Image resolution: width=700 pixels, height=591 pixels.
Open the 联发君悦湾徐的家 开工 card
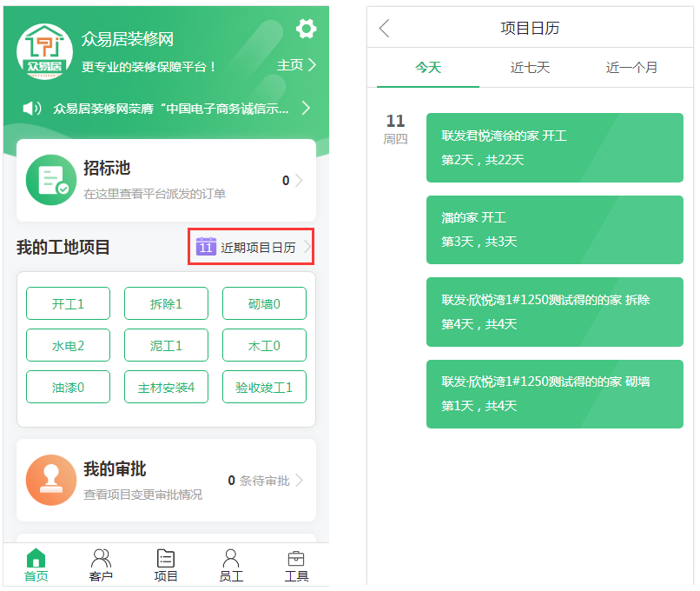pos(554,147)
